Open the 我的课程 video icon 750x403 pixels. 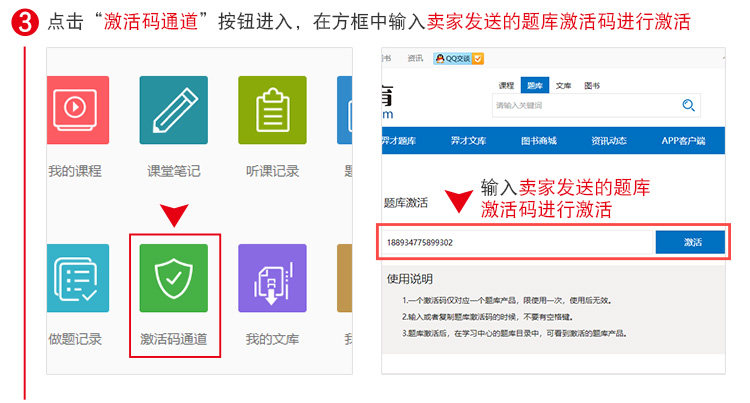pyautogui.click(x=78, y=110)
